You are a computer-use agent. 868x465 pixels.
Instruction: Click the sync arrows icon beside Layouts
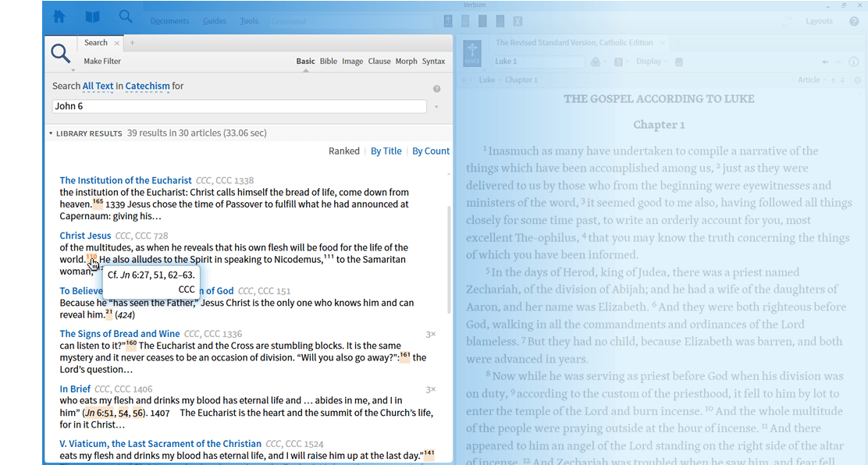click(x=787, y=21)
